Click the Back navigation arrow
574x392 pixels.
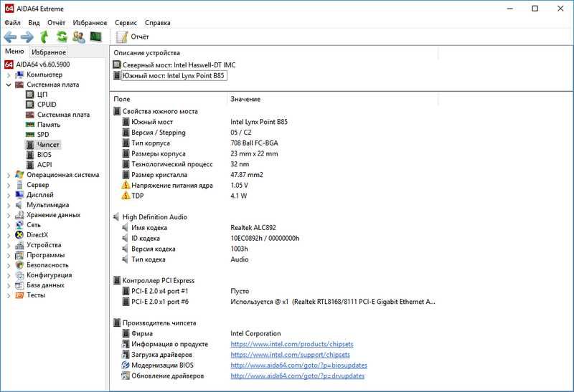10,37
